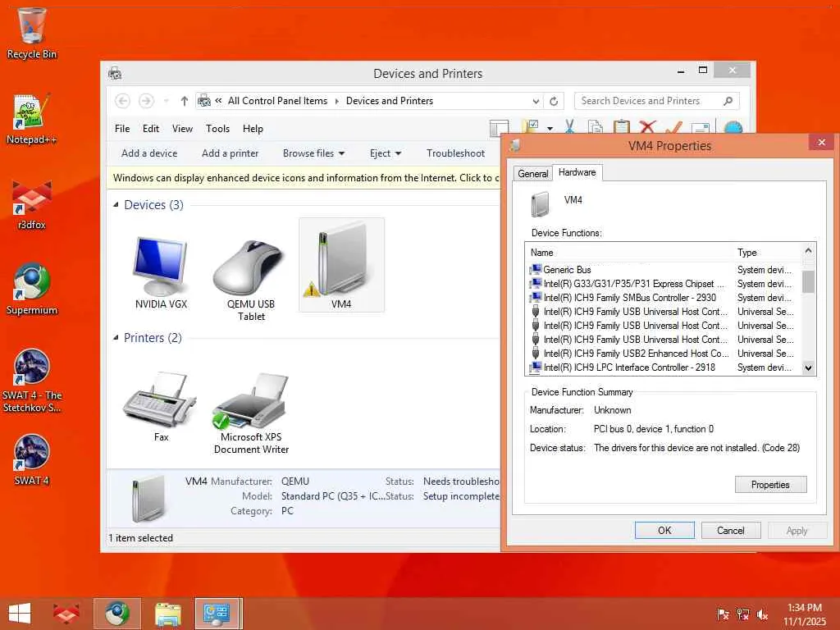Open the Tools menu
Image resolution: width=840 pixels, height=630 pixels.
pyautogui.click(x=217, y=129)
